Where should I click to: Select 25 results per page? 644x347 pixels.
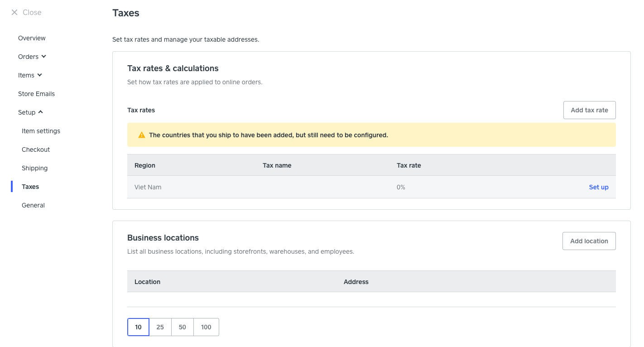[160, 327]
